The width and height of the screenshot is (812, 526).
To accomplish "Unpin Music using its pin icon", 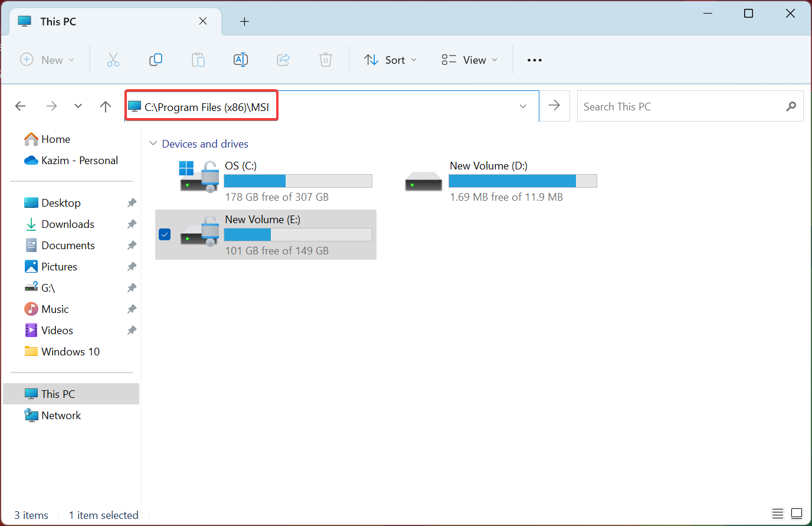I will (x=132, y=309).
